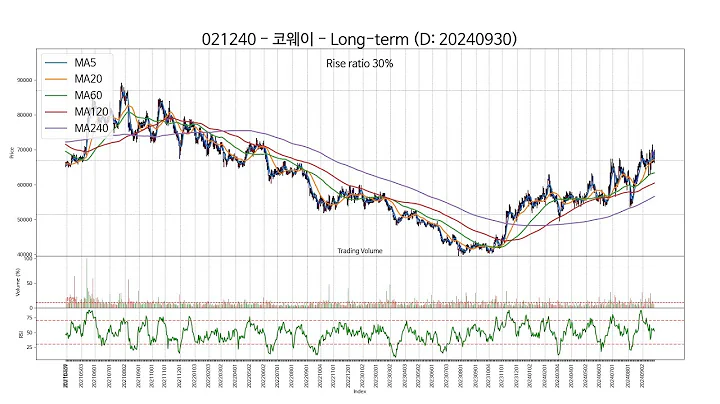Click the 50000 price axis label

tap(25, 220)
